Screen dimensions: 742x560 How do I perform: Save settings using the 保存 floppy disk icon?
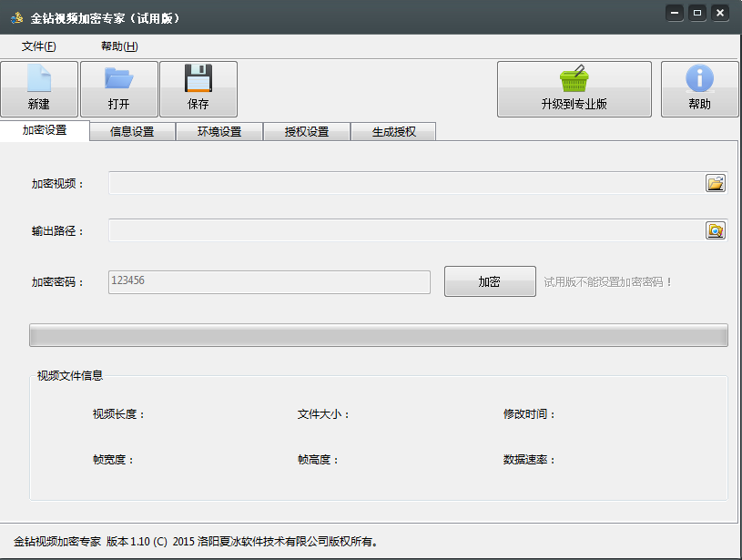click(198, 88)
